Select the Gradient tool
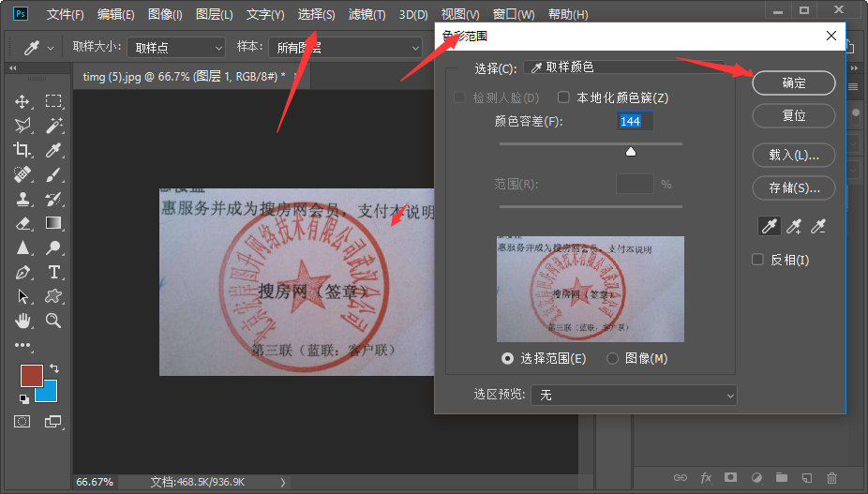Image resolution: width=868 pixels, height=494 pixels. coord(53,223)
